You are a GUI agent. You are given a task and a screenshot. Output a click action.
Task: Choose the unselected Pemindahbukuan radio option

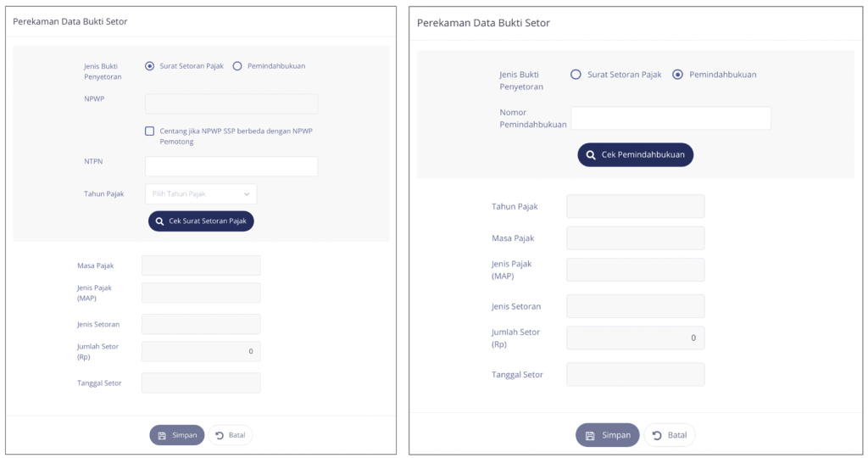[x=237, y=66]
